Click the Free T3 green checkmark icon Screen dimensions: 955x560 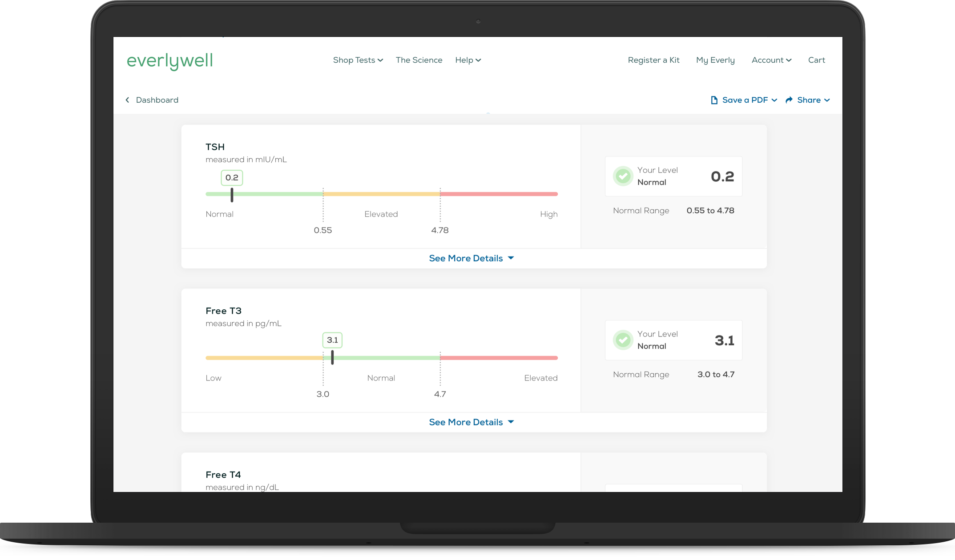(x=623, y=340)
